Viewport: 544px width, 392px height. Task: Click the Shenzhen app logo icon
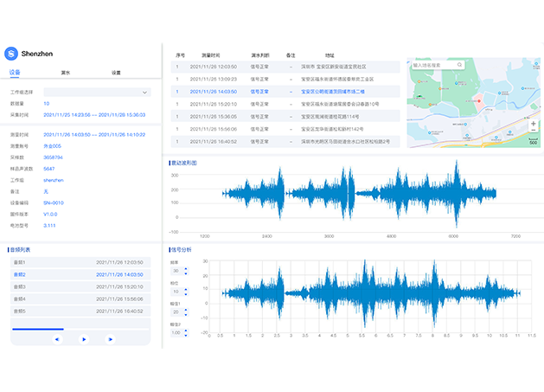tap(11, 51)
